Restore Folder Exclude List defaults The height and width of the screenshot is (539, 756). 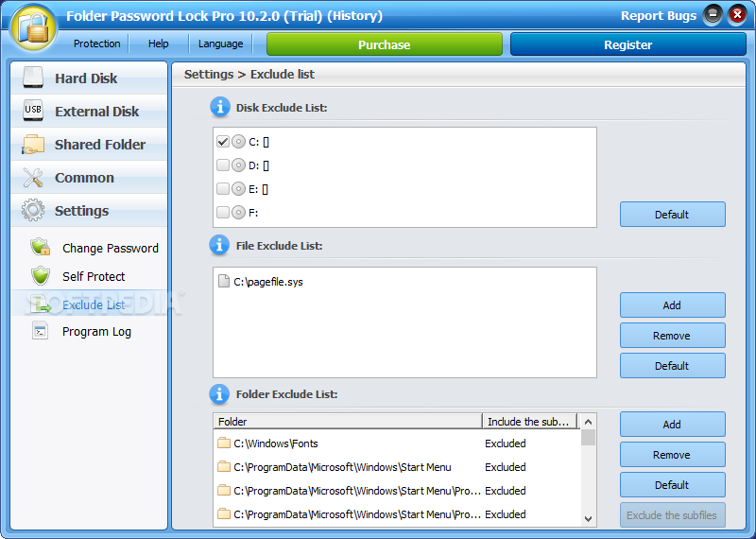[x=672, y=485]
